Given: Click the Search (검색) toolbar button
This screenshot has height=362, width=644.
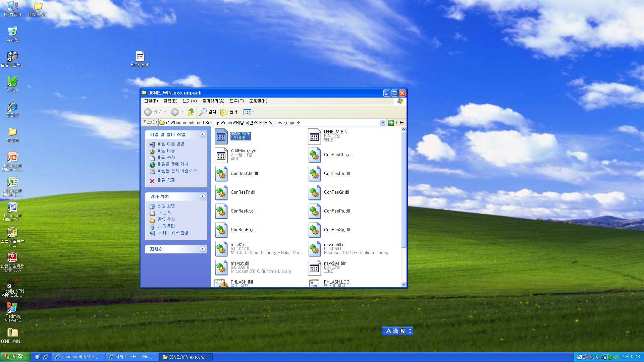Looking at the screenshot, I should tap(208, 112).
